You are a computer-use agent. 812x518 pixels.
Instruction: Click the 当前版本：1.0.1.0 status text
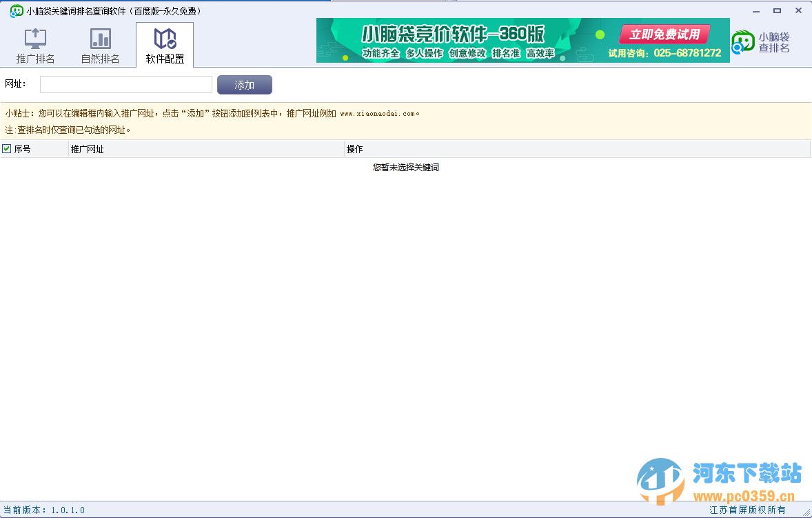tap(43, 510)
